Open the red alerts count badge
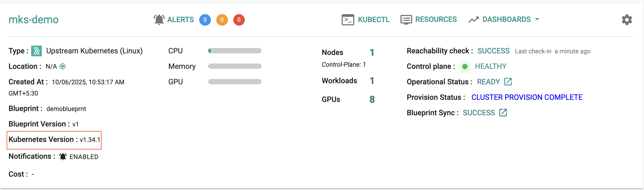Screen dimensions: 644x190 pyautogui.click(x=239, y=20)
